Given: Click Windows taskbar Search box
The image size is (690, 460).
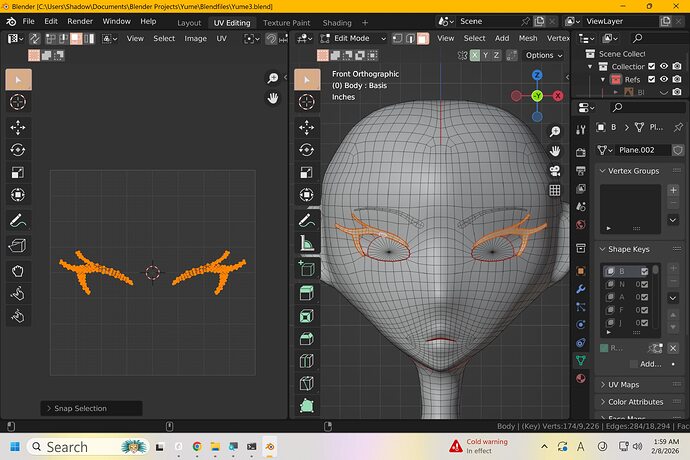Looking at the screenshot, I should click(x=88, y=447).
